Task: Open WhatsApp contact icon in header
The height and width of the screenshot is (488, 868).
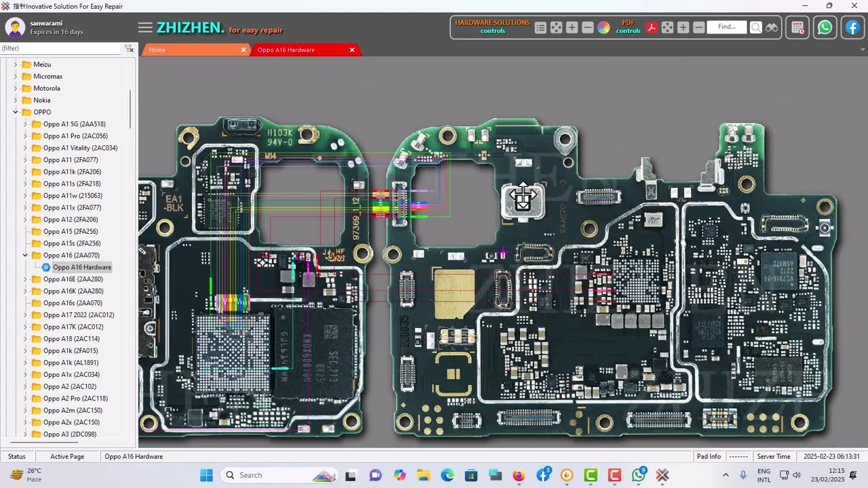Action: tap(825, 28)
